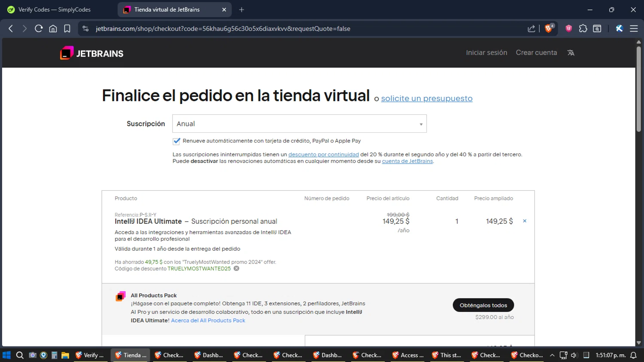Open the extensions puzzle piece menu
The width and height of the screenshot is (644, 362).
(583, 28)
